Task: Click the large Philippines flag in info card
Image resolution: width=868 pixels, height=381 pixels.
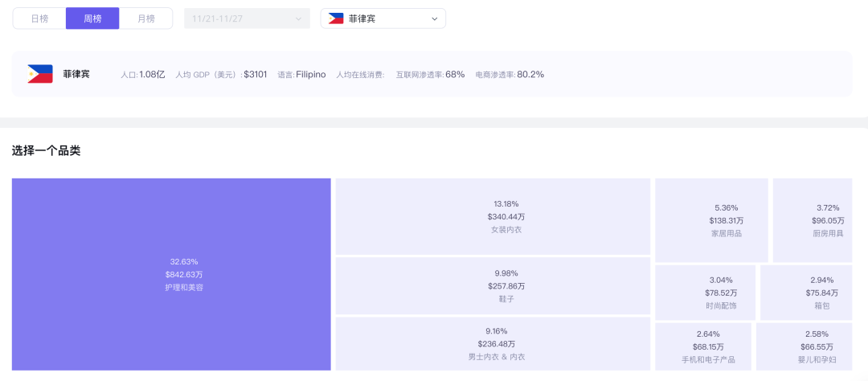Action: (40, 74)
